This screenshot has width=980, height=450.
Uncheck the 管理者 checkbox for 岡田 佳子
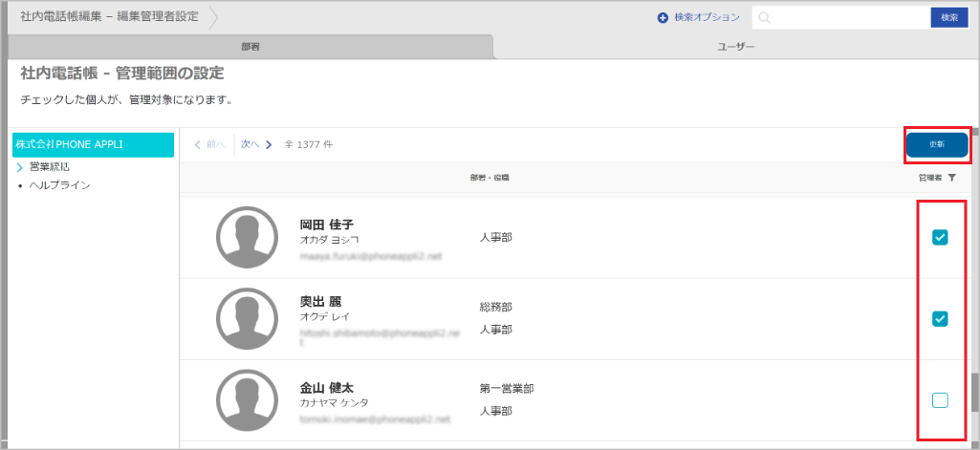pyautogui.click(x=940, y=238)
